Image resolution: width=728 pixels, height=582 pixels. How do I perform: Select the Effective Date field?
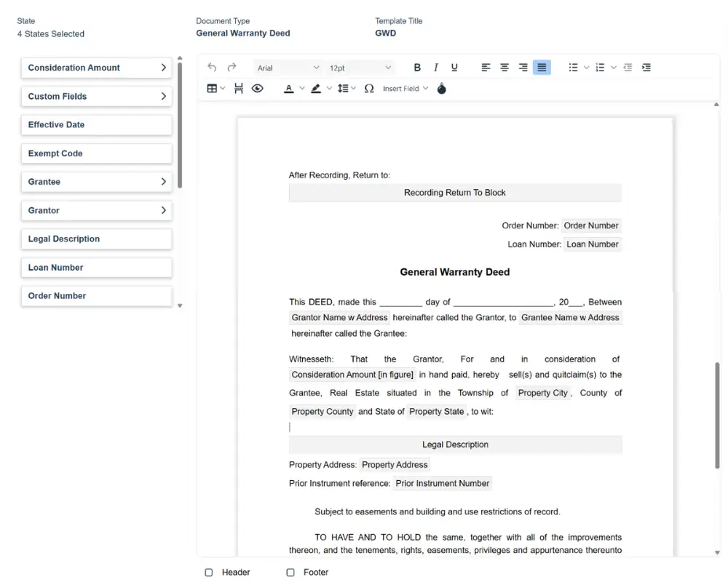97,125
